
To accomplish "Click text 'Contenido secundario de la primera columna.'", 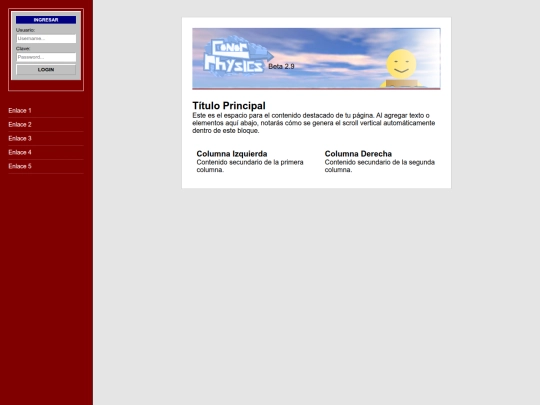I will coord(250,166).
